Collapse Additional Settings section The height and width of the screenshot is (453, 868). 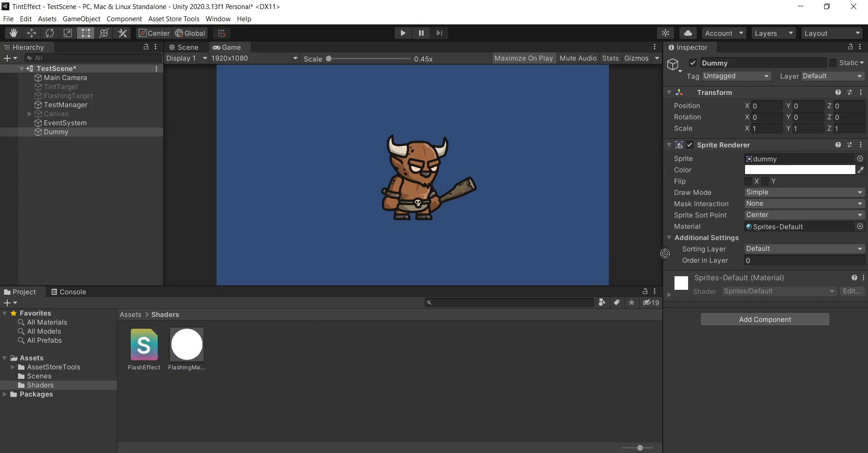pyautogui.click(x=669, y=237)
